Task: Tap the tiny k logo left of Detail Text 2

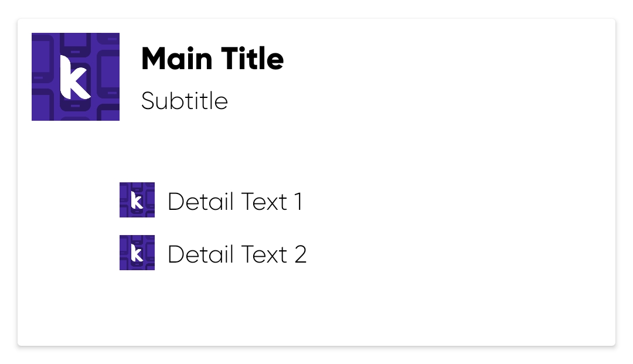Action: [x=137, y=253]
